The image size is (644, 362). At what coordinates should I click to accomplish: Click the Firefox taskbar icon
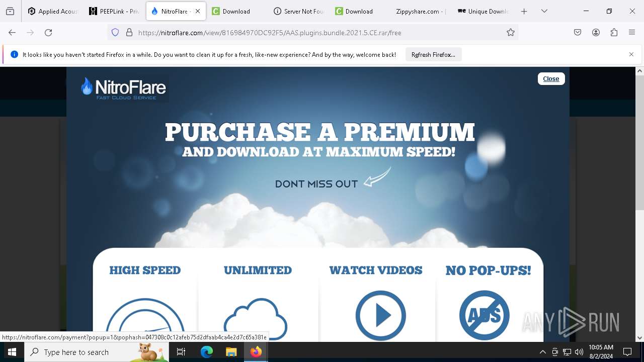[256, 352]
